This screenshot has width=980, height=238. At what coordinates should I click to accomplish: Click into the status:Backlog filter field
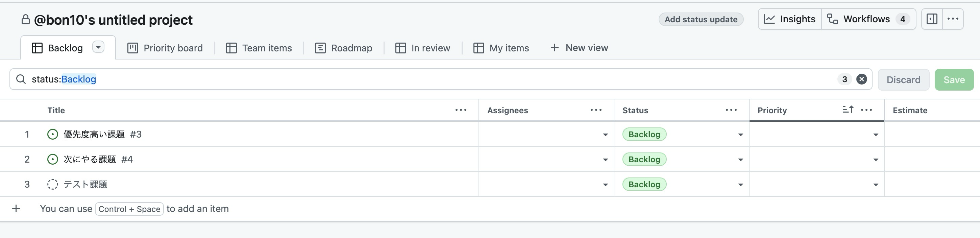pyautogui.click(x=457, y=79)
